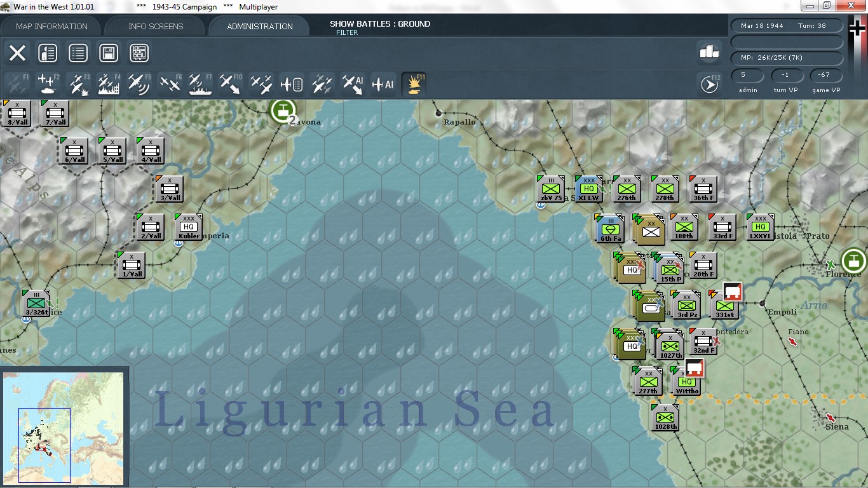Switch to the INFO SCREENS tab
The width and height of the screenshot is (868, 488).
(x=156, y=26)
